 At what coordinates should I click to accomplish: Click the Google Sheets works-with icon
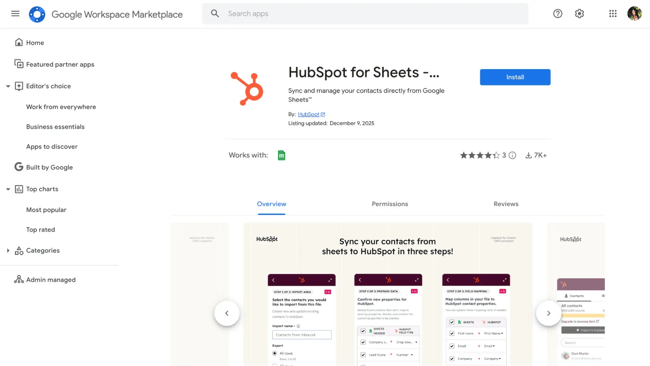tap(281, 155)
